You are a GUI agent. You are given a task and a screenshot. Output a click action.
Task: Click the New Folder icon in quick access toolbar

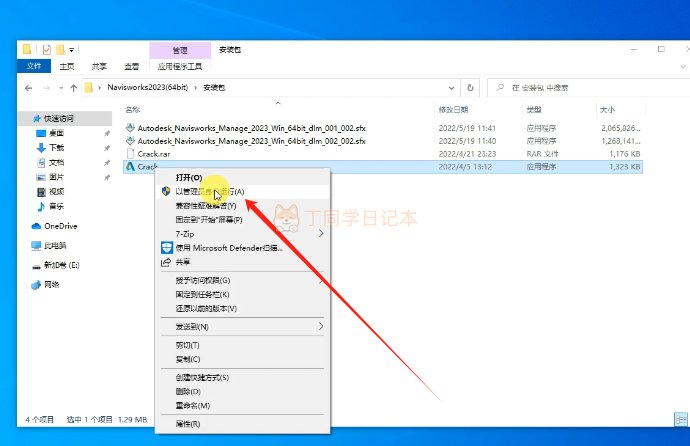[x=60, y=50]
